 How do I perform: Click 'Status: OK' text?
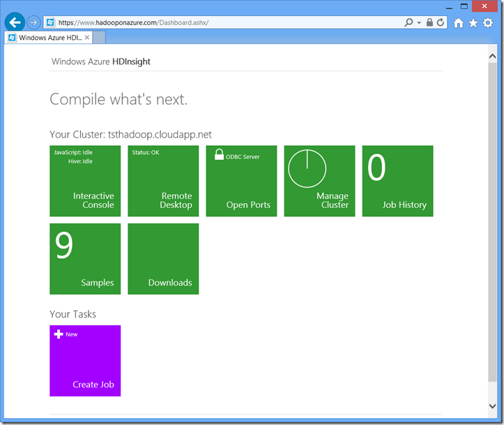146,153
